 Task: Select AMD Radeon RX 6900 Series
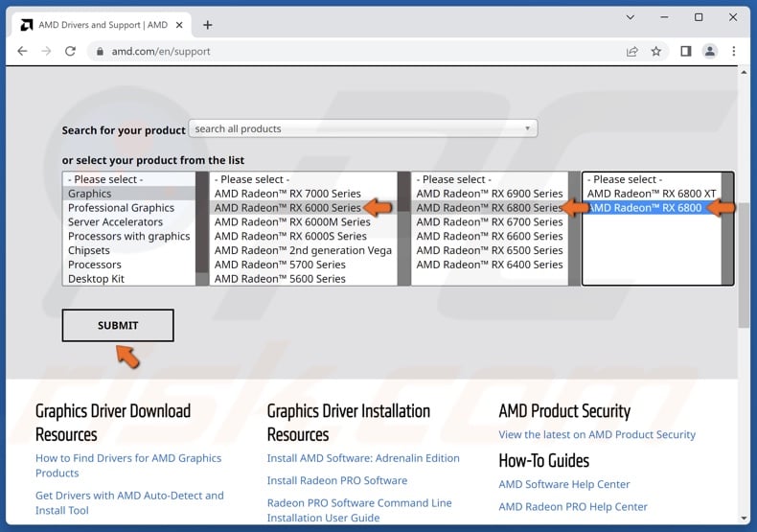(490, 194)
